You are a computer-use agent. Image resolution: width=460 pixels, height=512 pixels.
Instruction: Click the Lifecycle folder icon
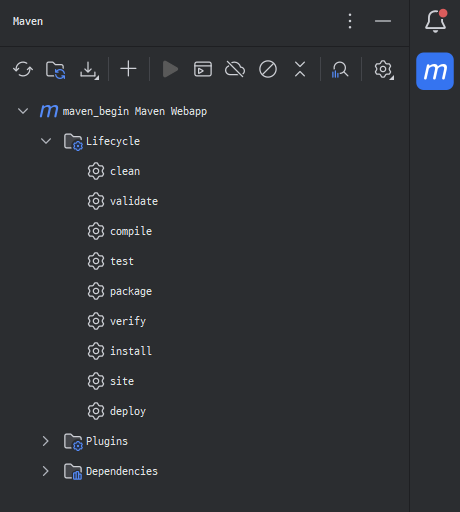(x=73, y=142)
